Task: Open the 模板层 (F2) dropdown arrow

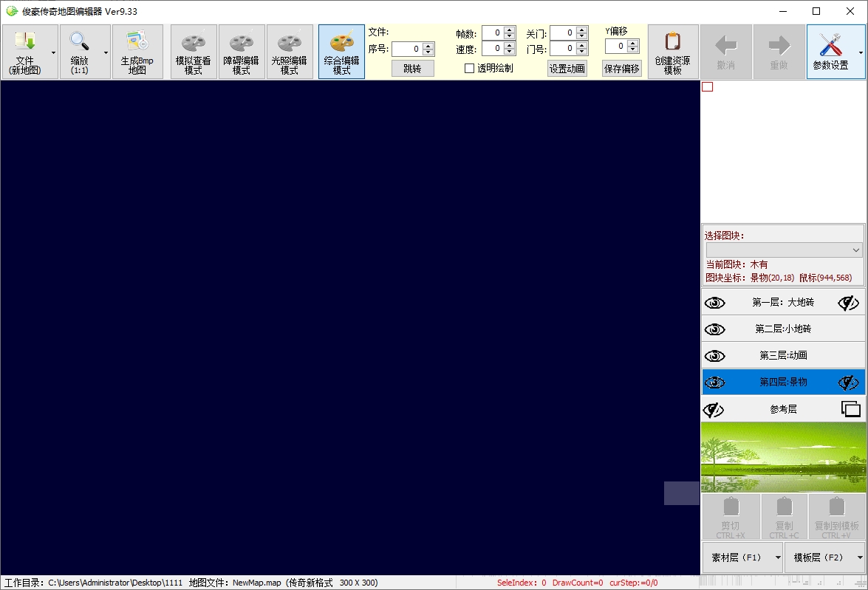Action: (x=860, y=558)
